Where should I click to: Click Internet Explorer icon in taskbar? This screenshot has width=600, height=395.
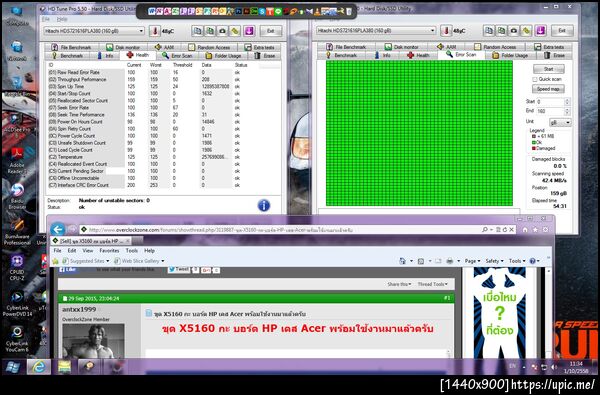[39, 367]
